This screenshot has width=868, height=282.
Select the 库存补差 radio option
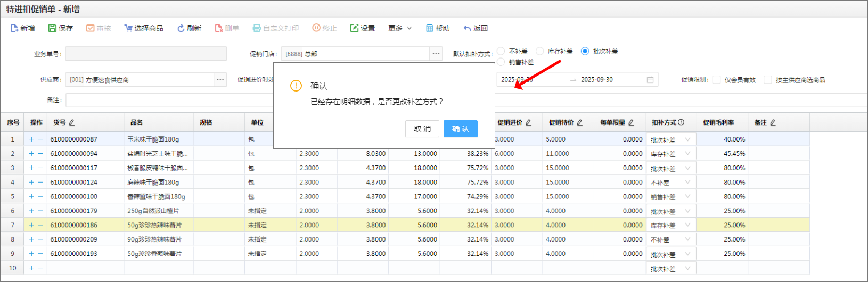click(540, 51)
